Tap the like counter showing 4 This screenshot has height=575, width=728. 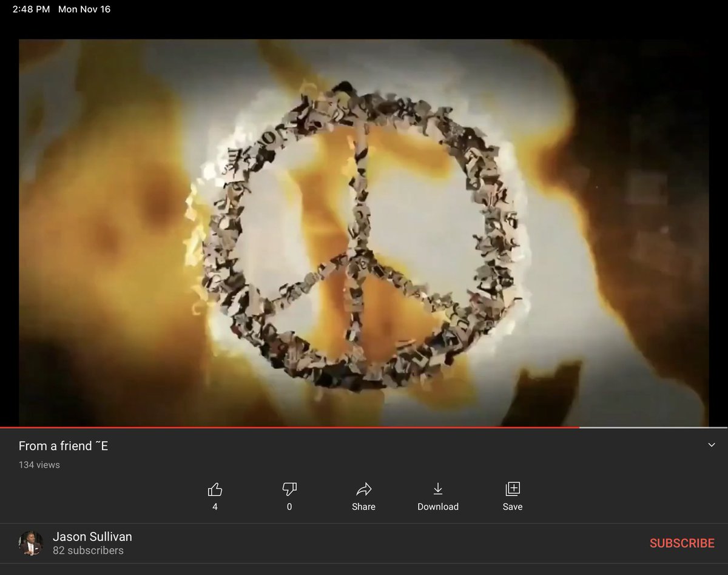click(x=215, y=506)
